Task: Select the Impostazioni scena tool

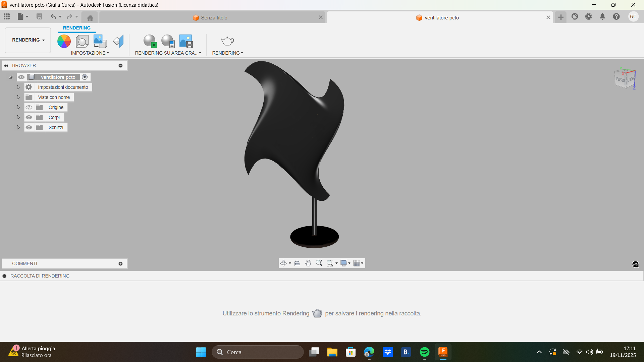Action: pyautogui.click(x=82, y=41)
